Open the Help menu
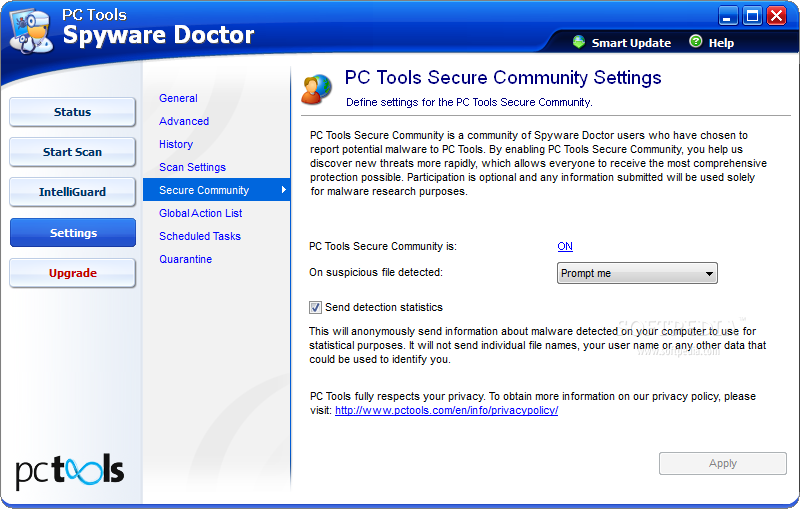This screenshot has width=800, height=509. 721,43
